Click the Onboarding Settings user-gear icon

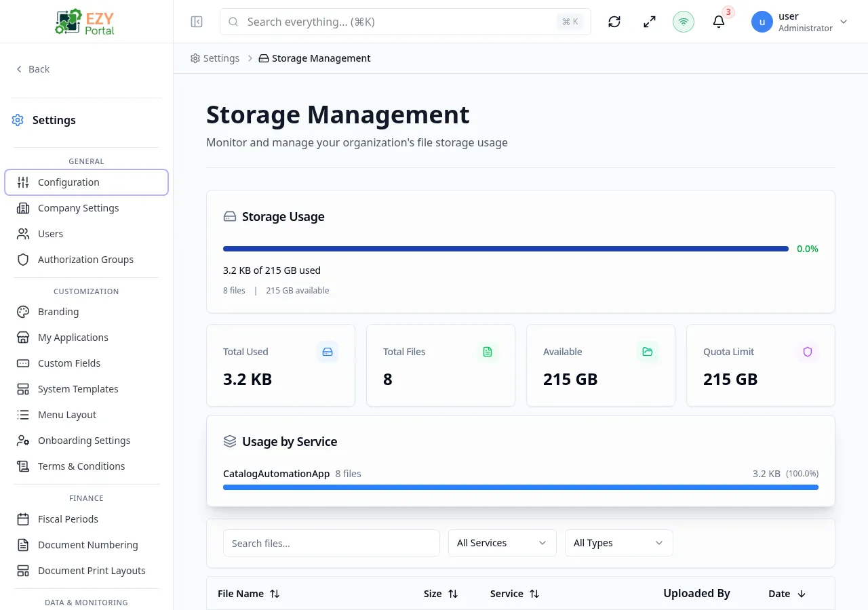click(x=23, y=441)
